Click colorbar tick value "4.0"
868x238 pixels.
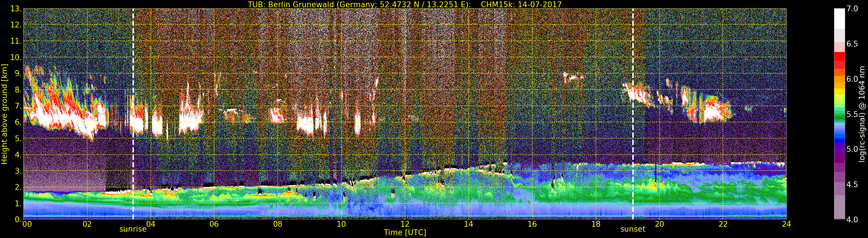[x=852, y=220]
